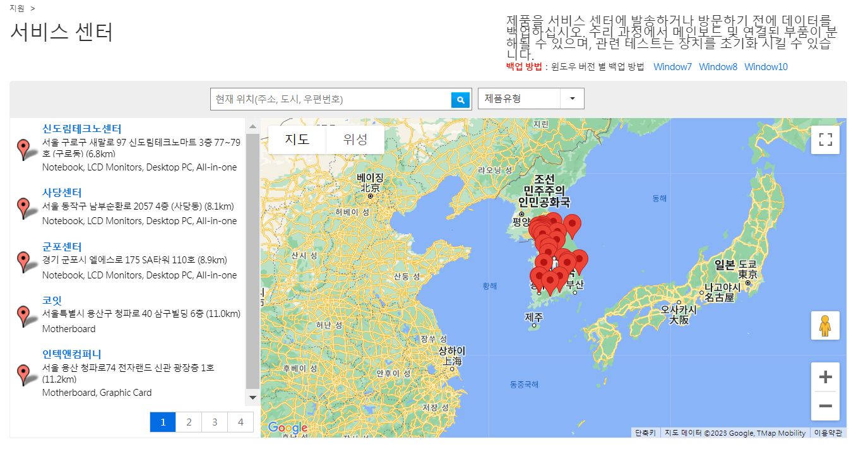
Task: Click the Google logo on the map
Action: [x=288, y=427]
